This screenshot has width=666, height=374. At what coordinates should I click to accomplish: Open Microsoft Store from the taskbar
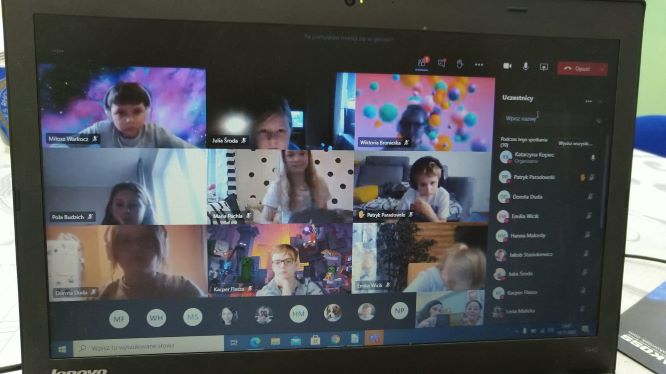click(315, 340)
